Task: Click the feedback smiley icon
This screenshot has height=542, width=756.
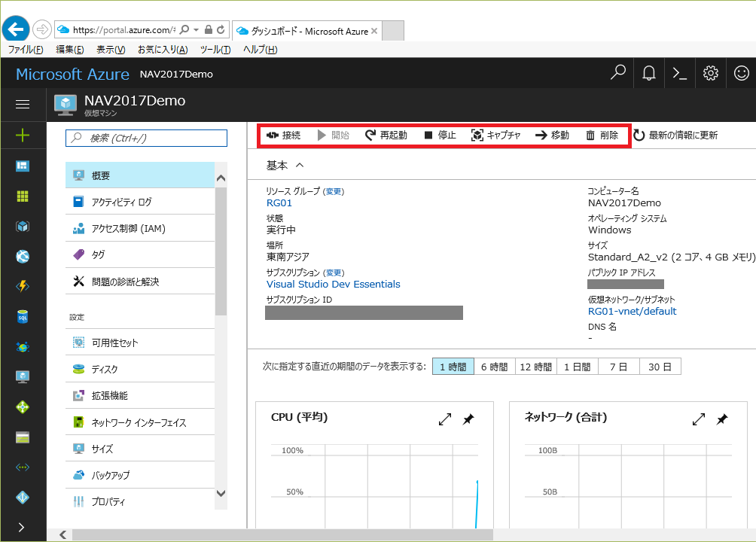Action: [x=741, y=73]
